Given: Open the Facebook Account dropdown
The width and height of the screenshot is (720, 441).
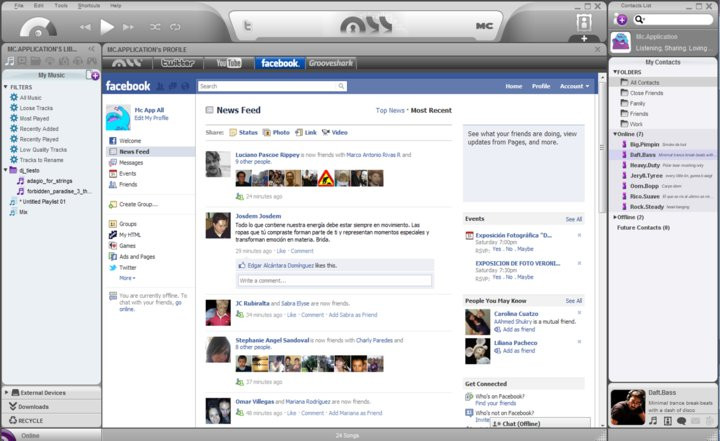Looking at the screenshot, I should click(574, 86).
